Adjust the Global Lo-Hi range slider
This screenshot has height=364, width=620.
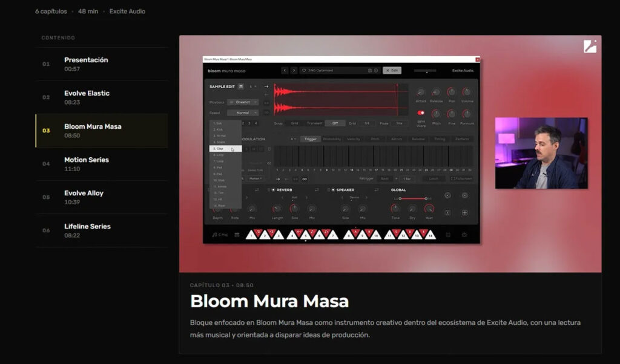coord(413,198)
